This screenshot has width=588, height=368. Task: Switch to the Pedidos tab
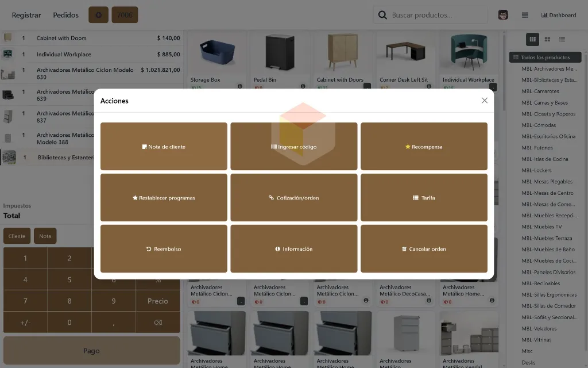point(65,15)
